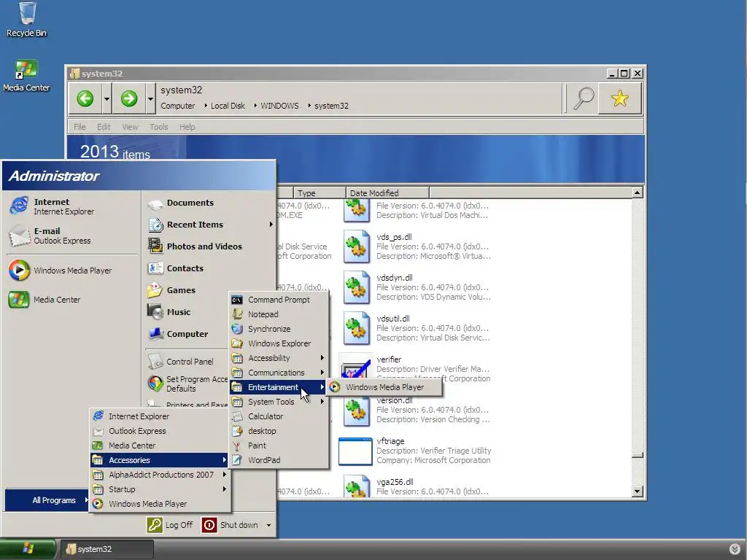Select Windows Media Player in Entertainment submenu
Image resolution: width=747 pixels, height=560 pixels.
(384, 387)
